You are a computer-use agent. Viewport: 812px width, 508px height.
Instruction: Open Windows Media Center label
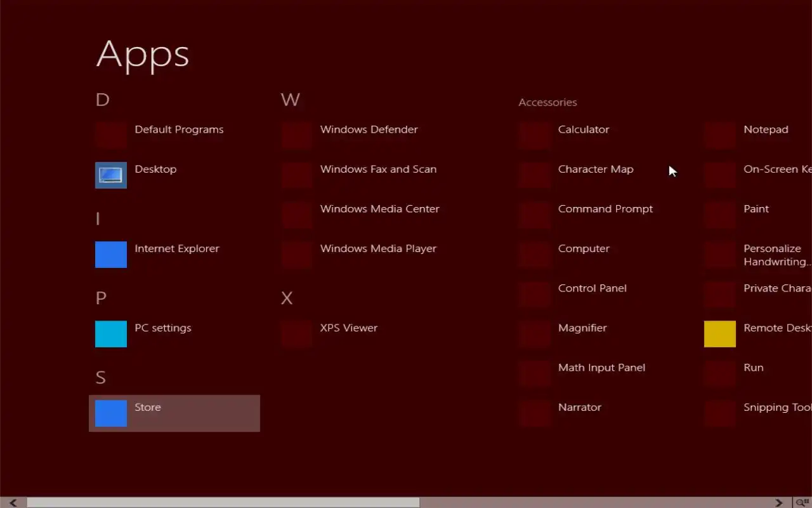point(380,209)
